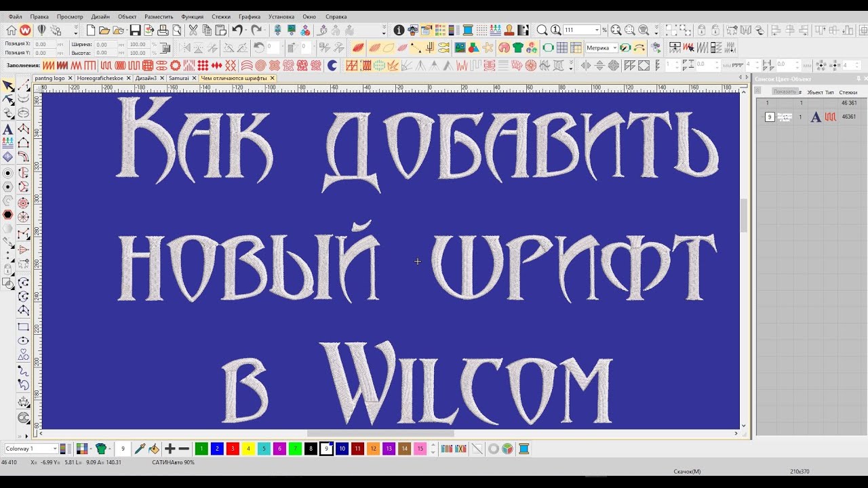Pick a color with the eyedropper icon

[x=140, y=449]
